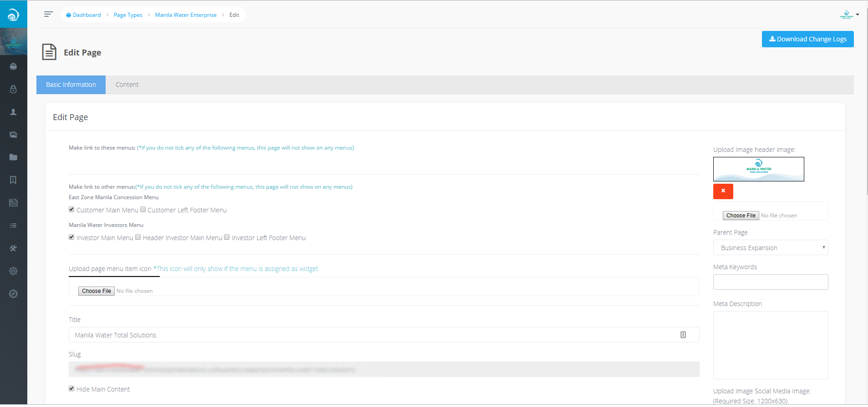Viewport: 868px width, 407px height.
Task: Choose File for the page menu item icon
Action: (x=96, y=291)
